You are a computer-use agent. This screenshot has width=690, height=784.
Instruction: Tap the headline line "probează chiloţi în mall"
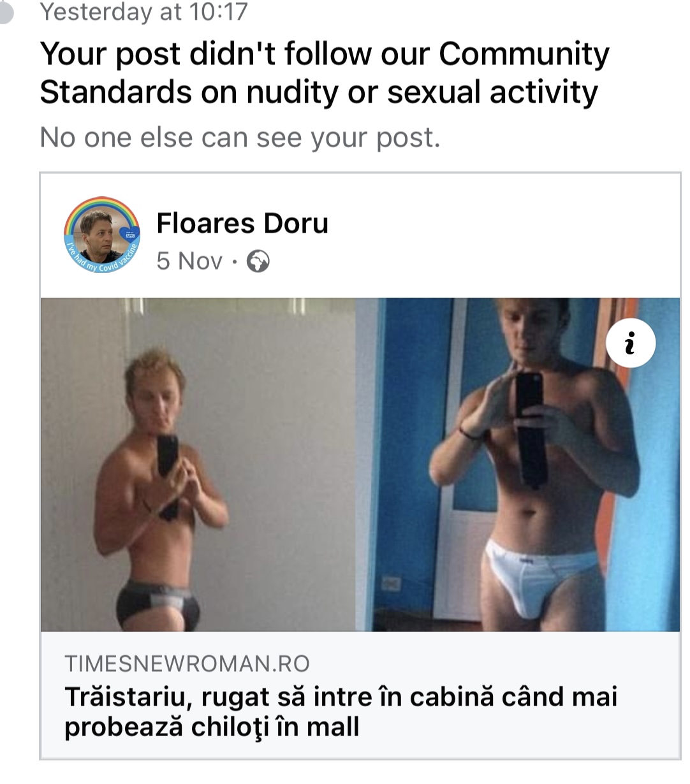coord(212,727)
